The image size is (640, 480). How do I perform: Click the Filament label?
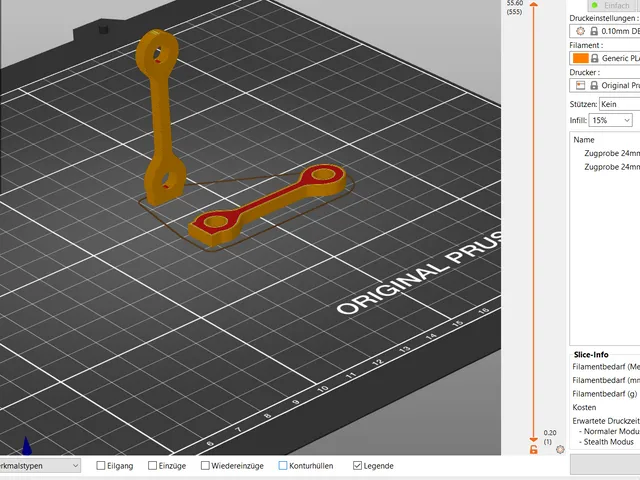(x=586, y=45)
